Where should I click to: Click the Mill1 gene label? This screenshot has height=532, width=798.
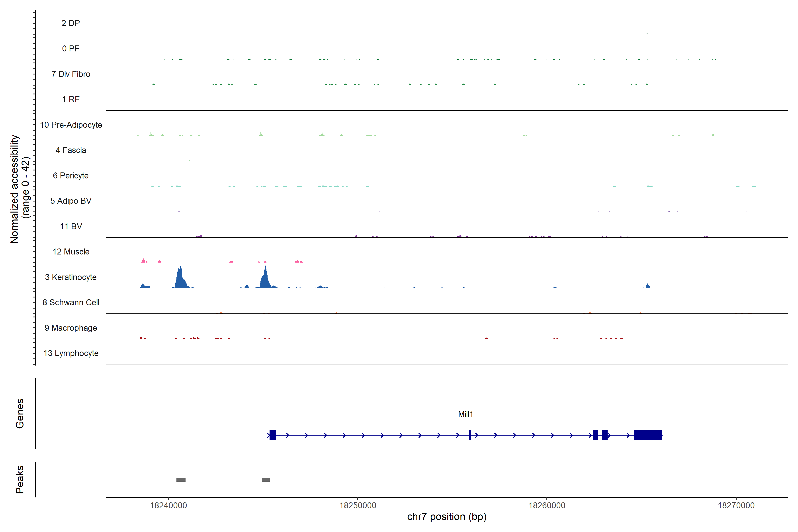[465, 414]
